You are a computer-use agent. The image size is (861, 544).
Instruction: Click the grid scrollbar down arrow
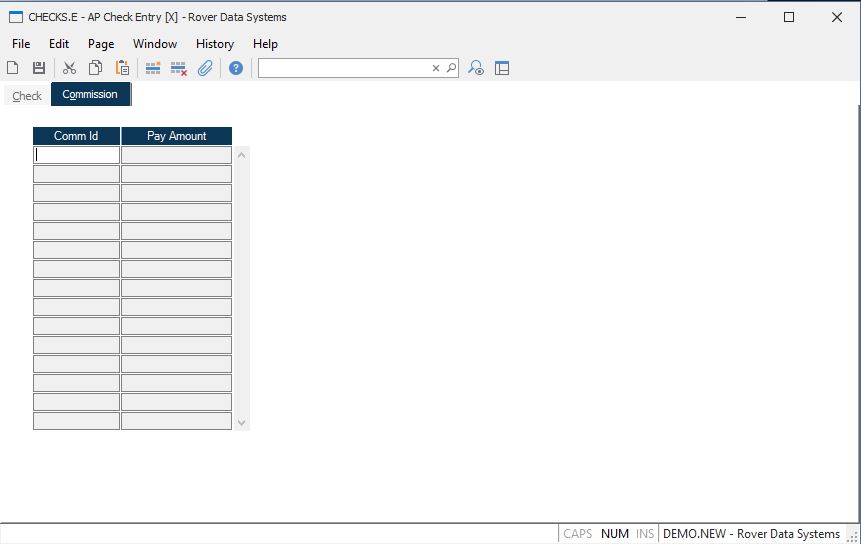241,423
